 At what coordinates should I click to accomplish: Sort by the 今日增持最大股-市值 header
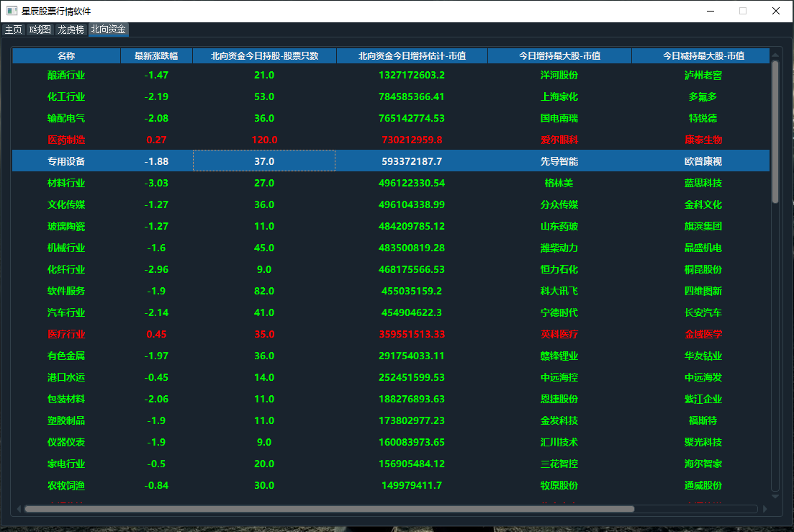coord(559,55)
